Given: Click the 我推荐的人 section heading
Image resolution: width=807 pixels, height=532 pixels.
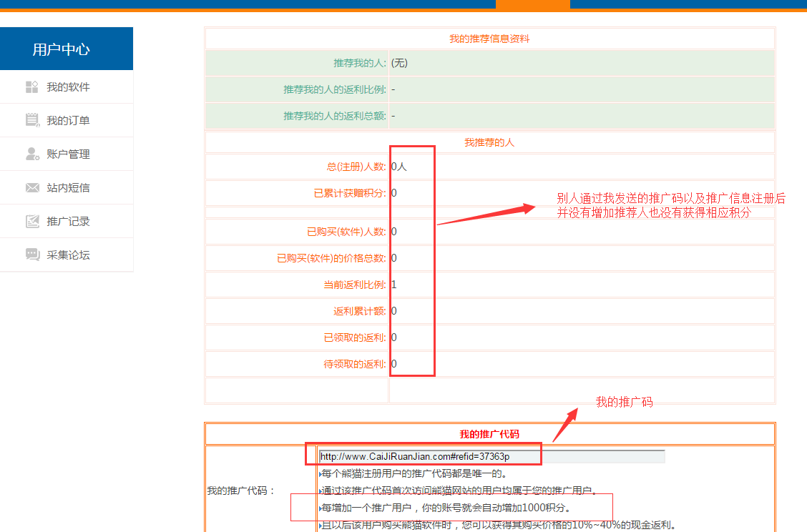Looking at the screenshot, I should tap(489, 142).
